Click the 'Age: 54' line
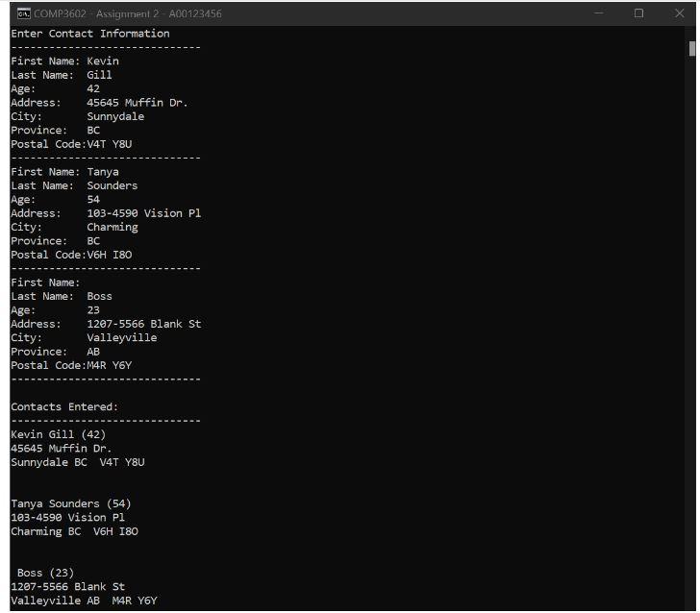 56,200
